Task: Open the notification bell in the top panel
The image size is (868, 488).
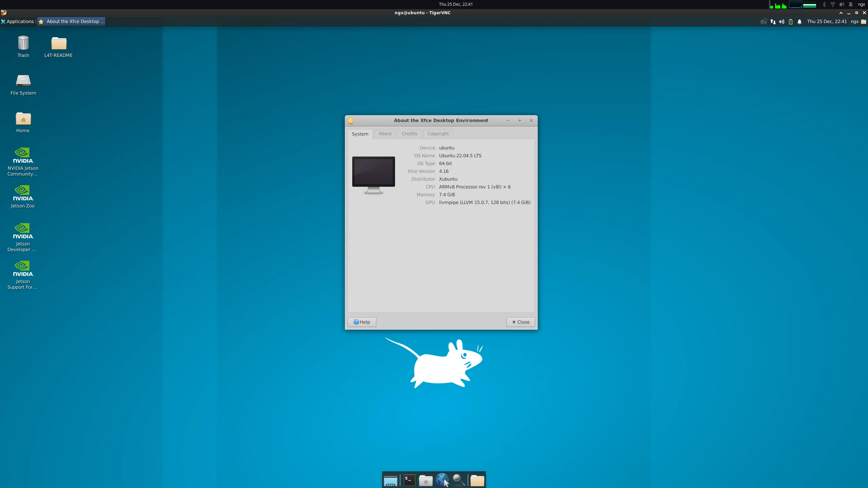Action: (x=800, y=21)
